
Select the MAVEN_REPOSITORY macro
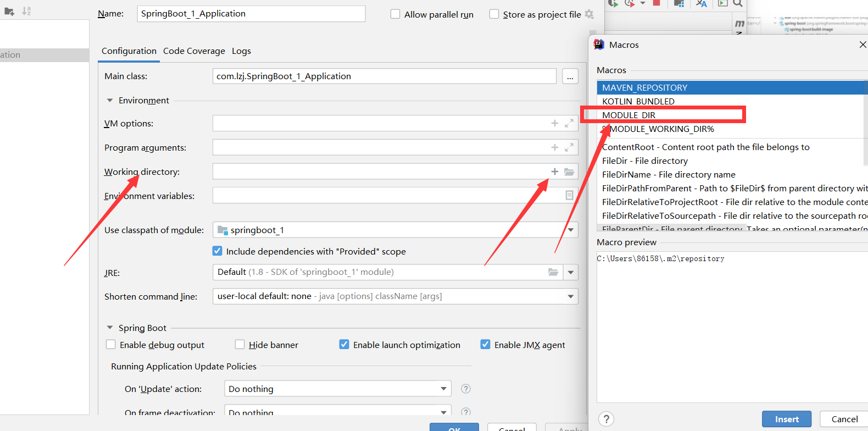point(732,87)
